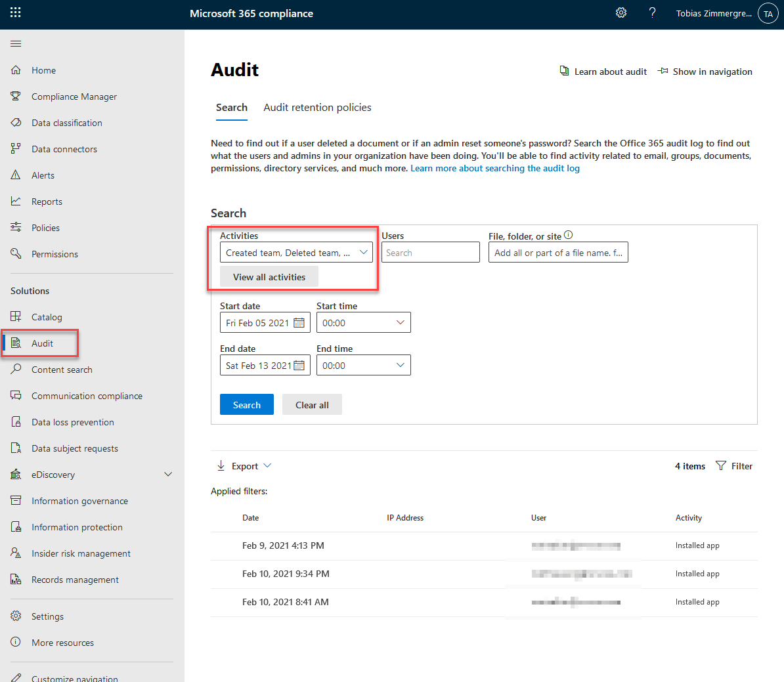
Task: Click the Users search input field
Action: [x=430, y=253]
